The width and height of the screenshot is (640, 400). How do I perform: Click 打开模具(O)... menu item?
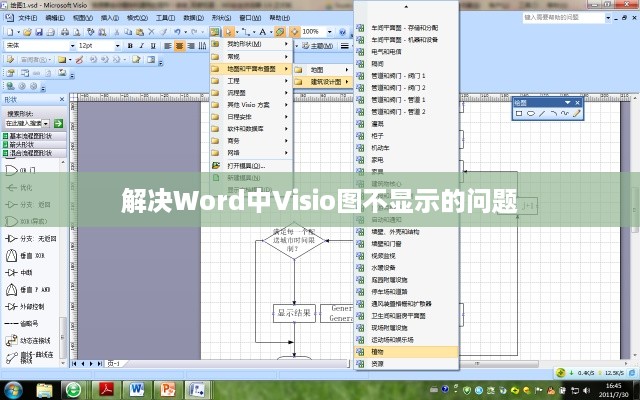point(251,166)
